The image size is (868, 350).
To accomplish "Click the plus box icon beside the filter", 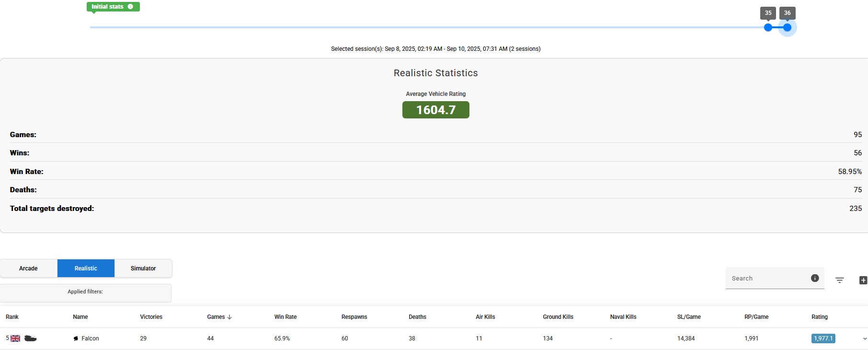I will (863, 280).
